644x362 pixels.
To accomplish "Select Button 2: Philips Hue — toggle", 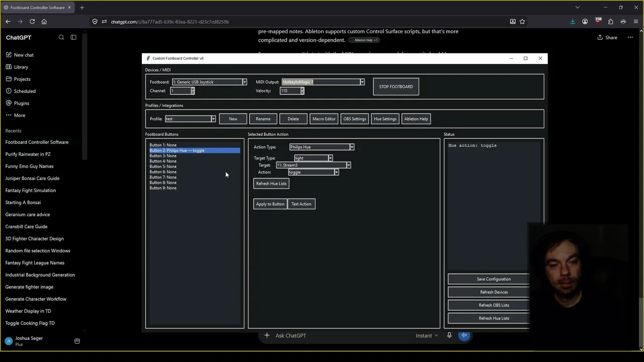I will coord(195,150).
